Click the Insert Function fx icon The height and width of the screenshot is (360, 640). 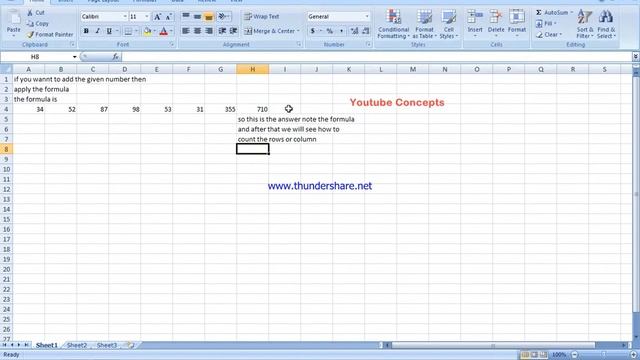(116, 57)
